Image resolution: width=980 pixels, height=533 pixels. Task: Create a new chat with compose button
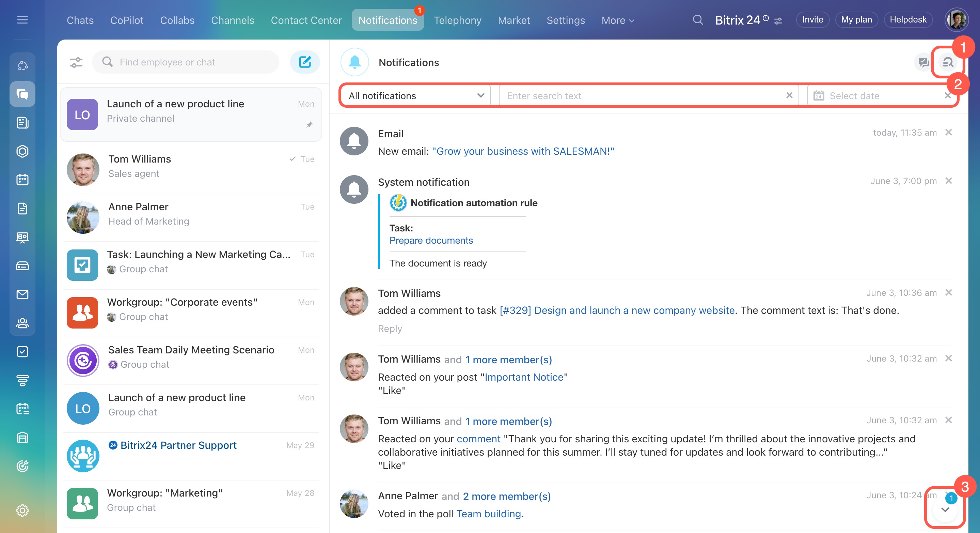pyautogui.click(x=305, y=62)
